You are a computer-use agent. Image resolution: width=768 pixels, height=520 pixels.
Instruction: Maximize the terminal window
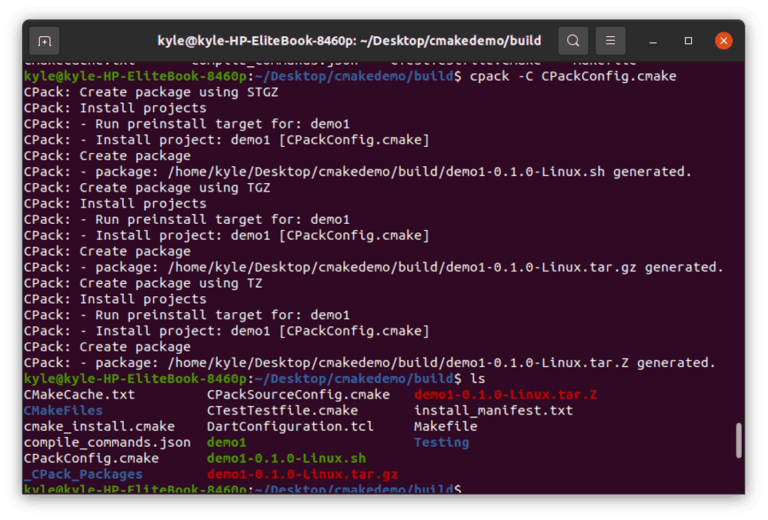coord(688,41)
